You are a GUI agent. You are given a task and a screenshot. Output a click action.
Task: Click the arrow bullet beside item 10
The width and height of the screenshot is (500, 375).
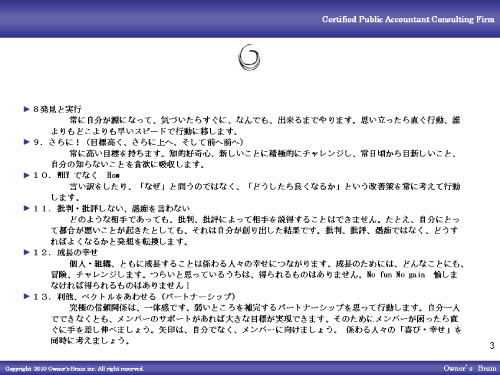click(x=27, y=175)
